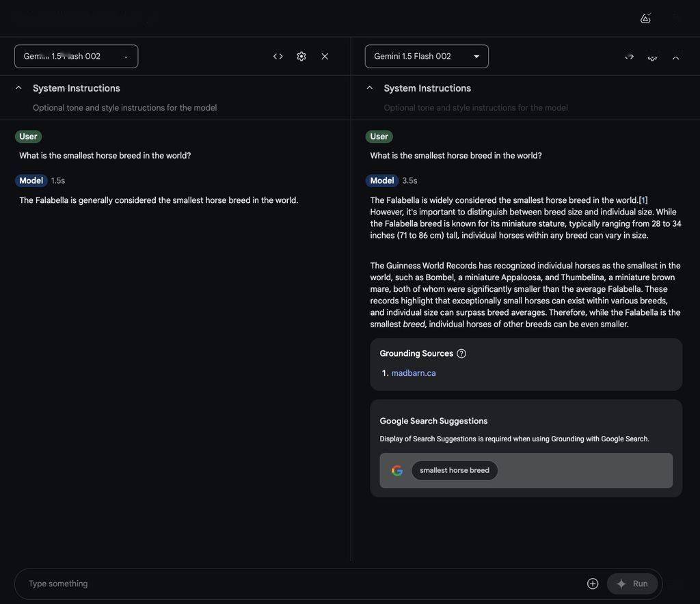Click the "1.5s" response time
This screenshot has width=700, height=604.
tap(58, 180)
